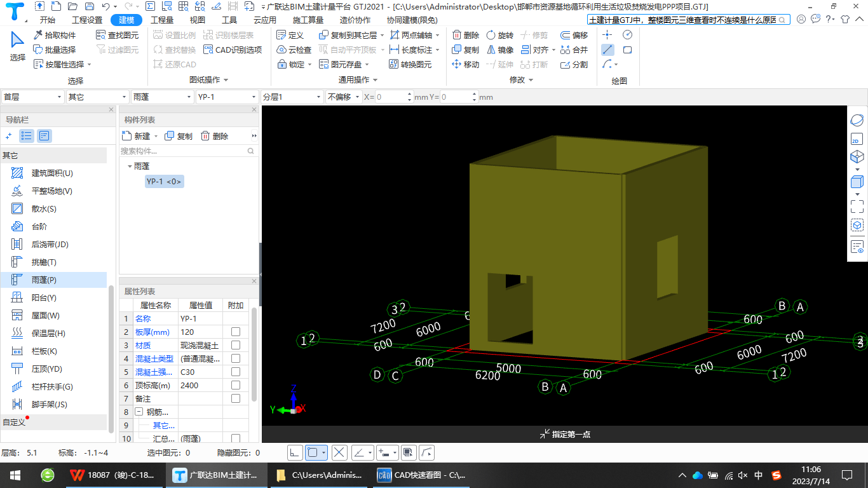Expand the 按属性选择 dropdown
The width and height of the screenshot is (868, 488).
point(89,64)
